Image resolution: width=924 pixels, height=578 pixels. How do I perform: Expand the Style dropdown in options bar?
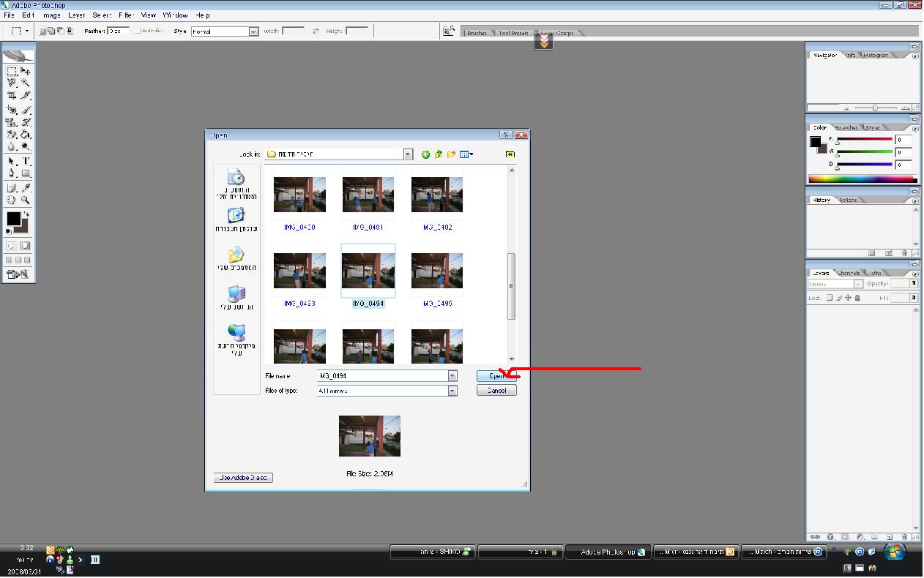pos(253,31)
